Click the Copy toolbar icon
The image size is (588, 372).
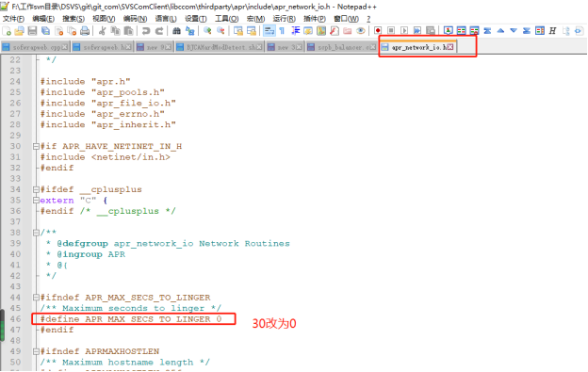pyautogui.click(x=115, y=31)
